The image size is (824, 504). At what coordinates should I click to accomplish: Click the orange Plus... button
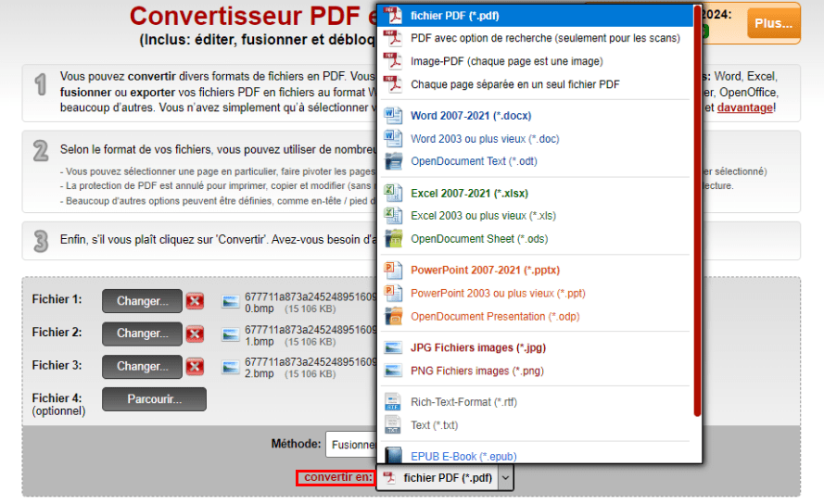(x=774, y=24)
